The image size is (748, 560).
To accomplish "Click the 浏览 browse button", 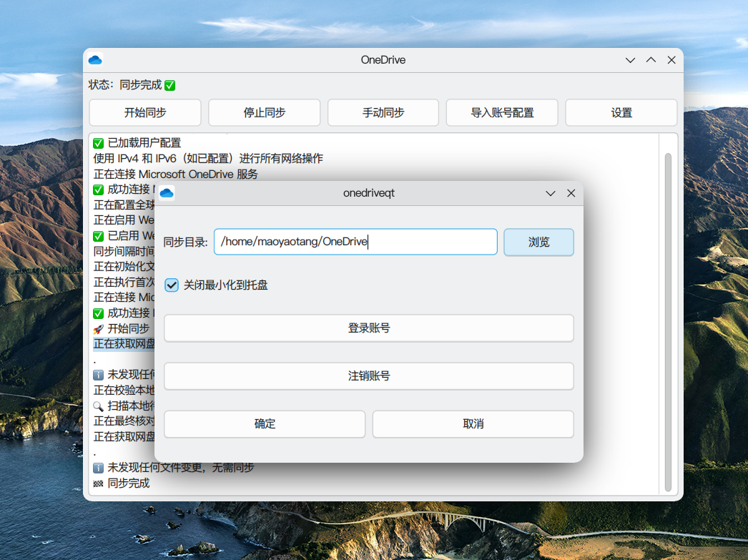I will coord(538,242).
